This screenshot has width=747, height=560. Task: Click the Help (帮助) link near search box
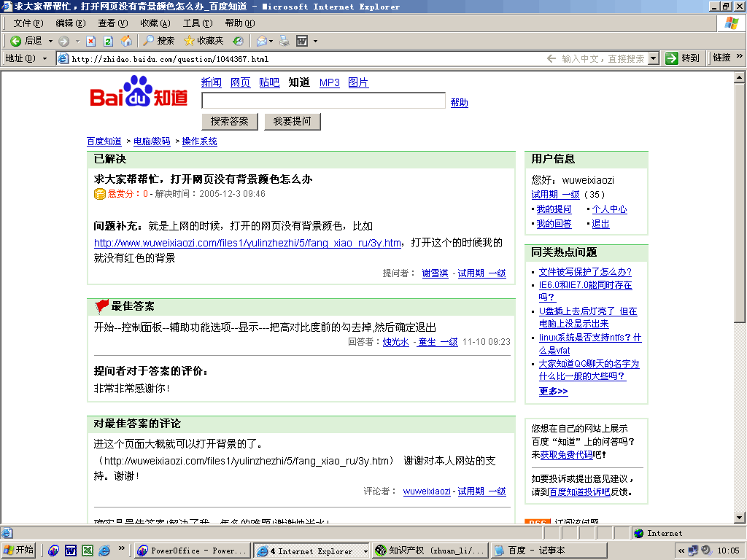[460, 102]
